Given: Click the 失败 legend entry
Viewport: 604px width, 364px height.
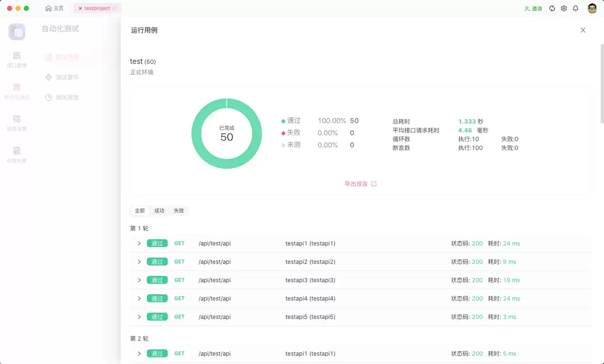Looking at the screenshot, I should (291, 133).
